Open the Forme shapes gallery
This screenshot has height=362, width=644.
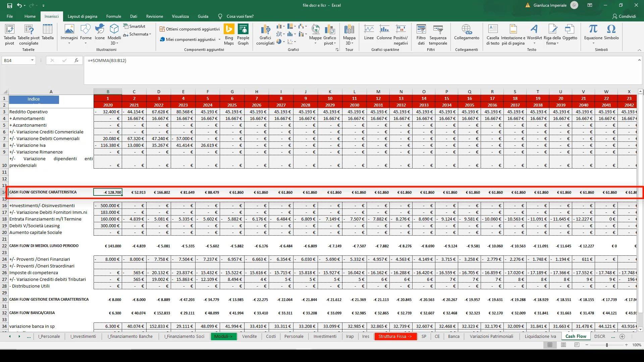[86, 35]
